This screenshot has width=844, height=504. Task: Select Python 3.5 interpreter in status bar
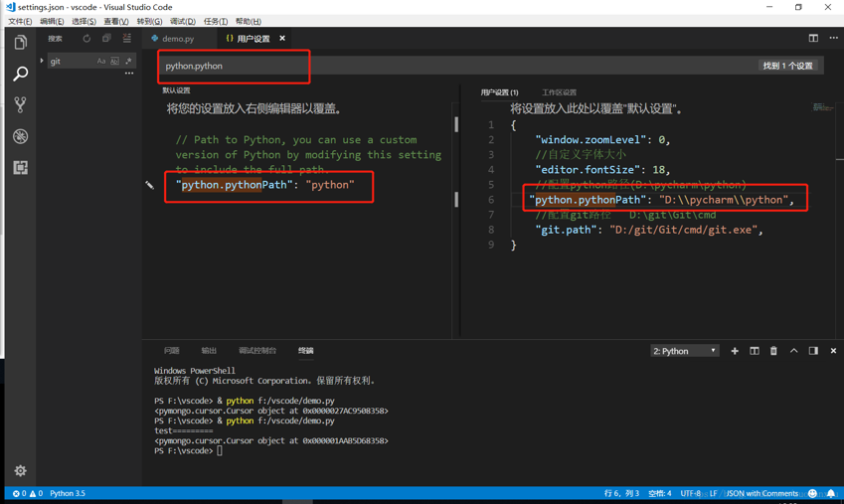click(68, 493)
